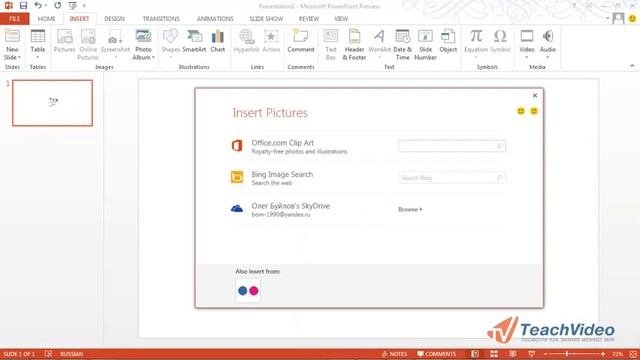This screenshot has height=360, width=640.
Task: Click the Search Bing input field
Action: [x=452, y=178]
